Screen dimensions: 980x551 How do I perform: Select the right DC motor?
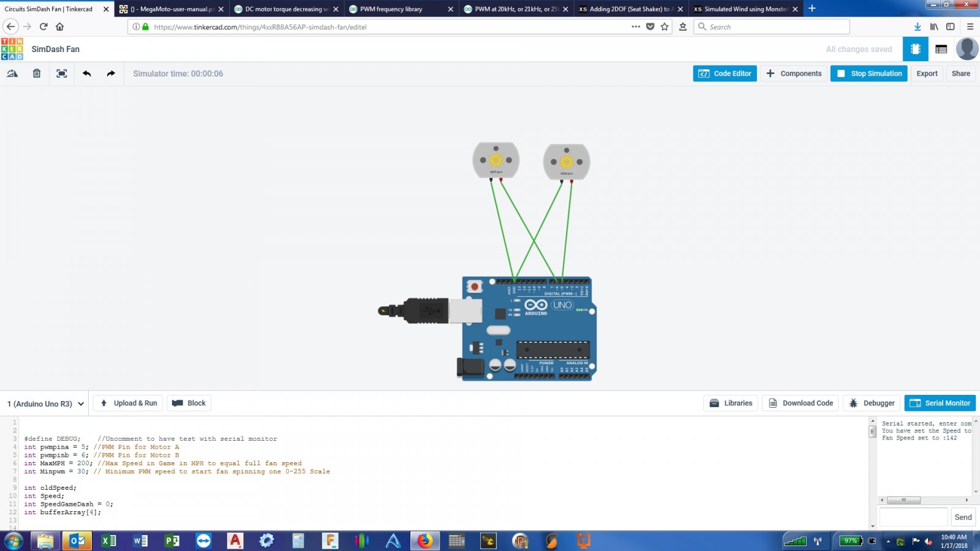coord(567,162)
